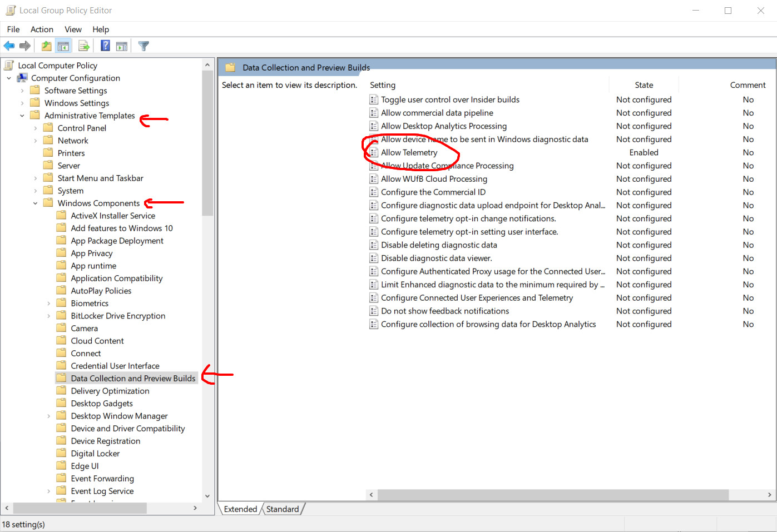The image size is (777, 532).
Task: Click the blue Back arrow in toolbar
Action: pyautogui.click(x=9, y=46)
